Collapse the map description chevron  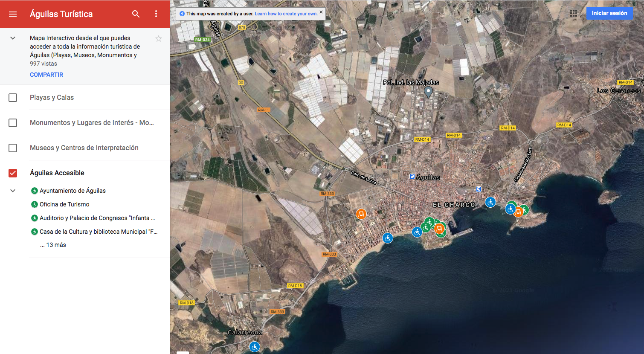point(13,38)
